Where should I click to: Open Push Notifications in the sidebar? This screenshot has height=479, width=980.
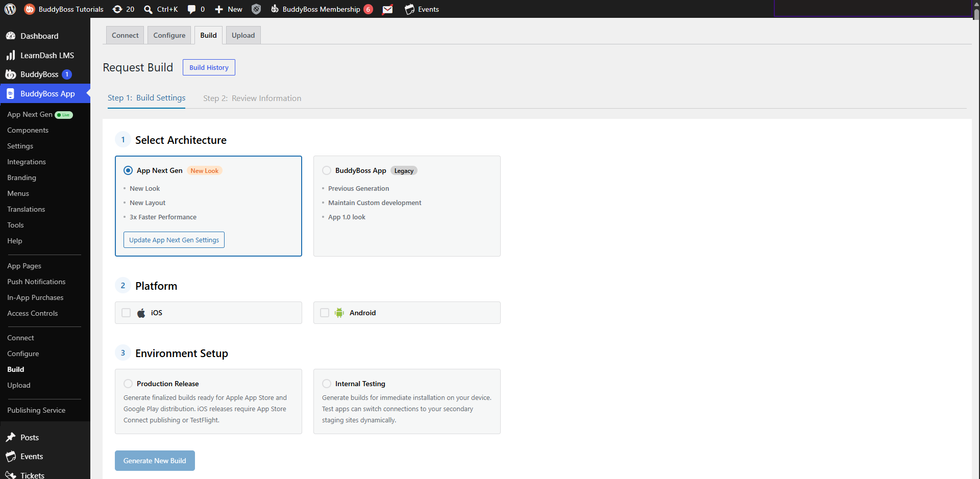point(36,282)
